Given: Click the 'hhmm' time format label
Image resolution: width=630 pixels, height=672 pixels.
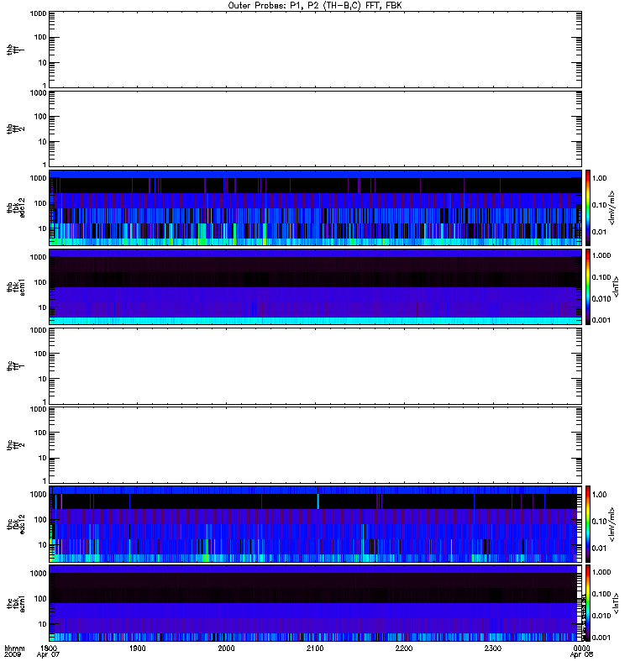Looking at the screenshot, I should click(14, 648).
